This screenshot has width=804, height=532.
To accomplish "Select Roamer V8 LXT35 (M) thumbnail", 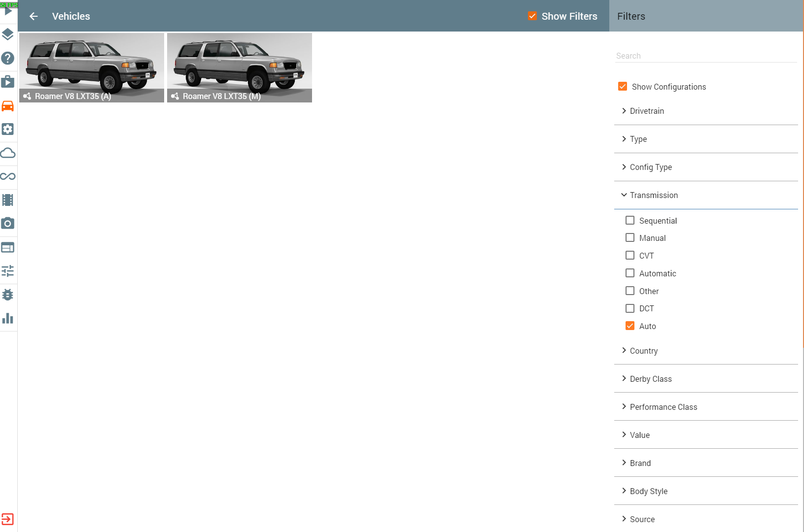I will click(240, 67).
